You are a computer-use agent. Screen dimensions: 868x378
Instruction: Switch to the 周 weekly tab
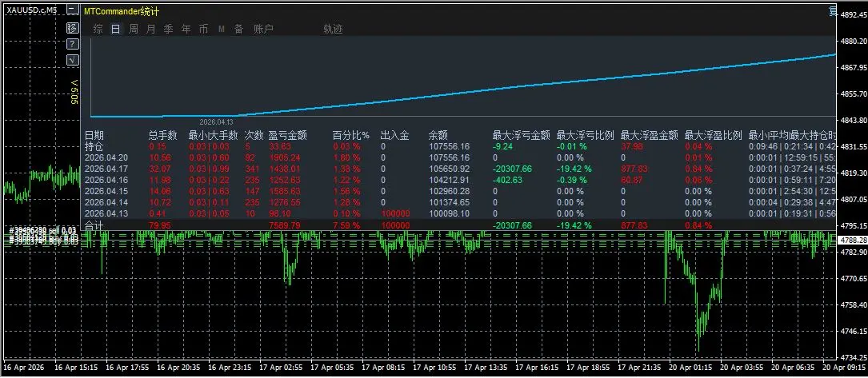pyautogui.click(x=134, y=30)
